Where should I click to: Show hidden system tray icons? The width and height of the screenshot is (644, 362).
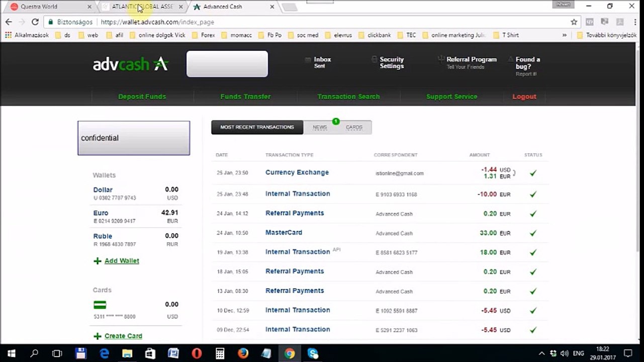[541, 353]
